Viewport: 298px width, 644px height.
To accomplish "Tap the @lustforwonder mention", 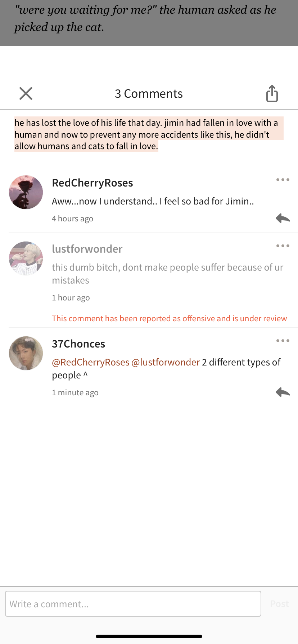I will click(166, 362).
